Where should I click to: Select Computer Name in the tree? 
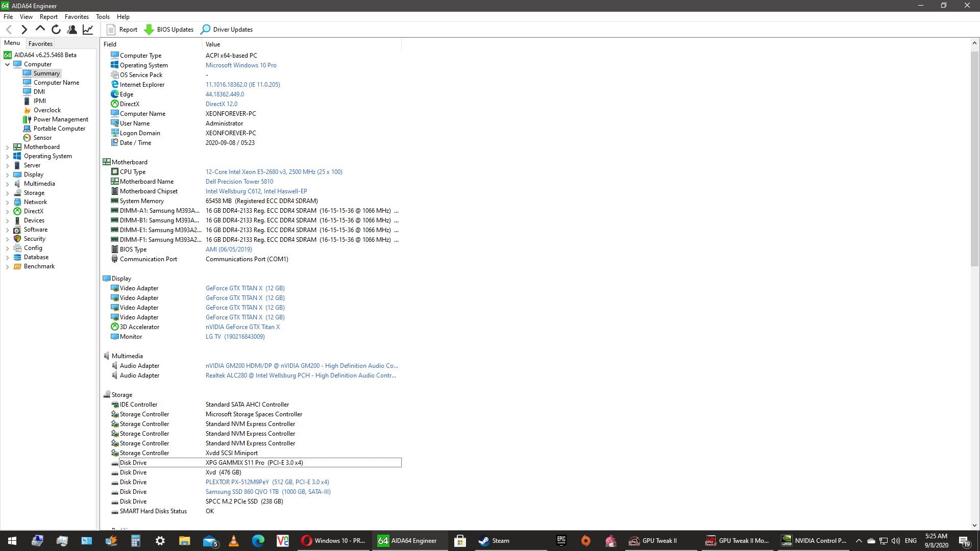coord(56,83)
